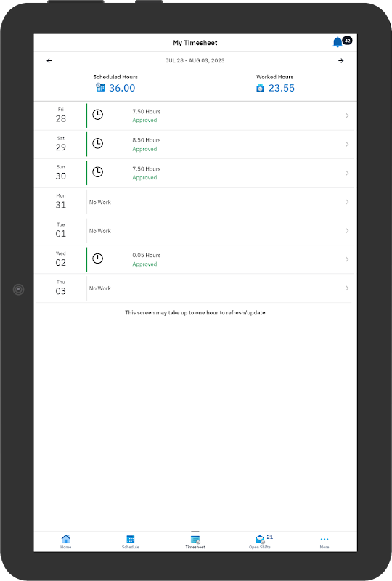The image size is (392, 581).
Task: Click the clock icon on Wed 02 row
Action: pyautogui.click(x=97, y=259)
